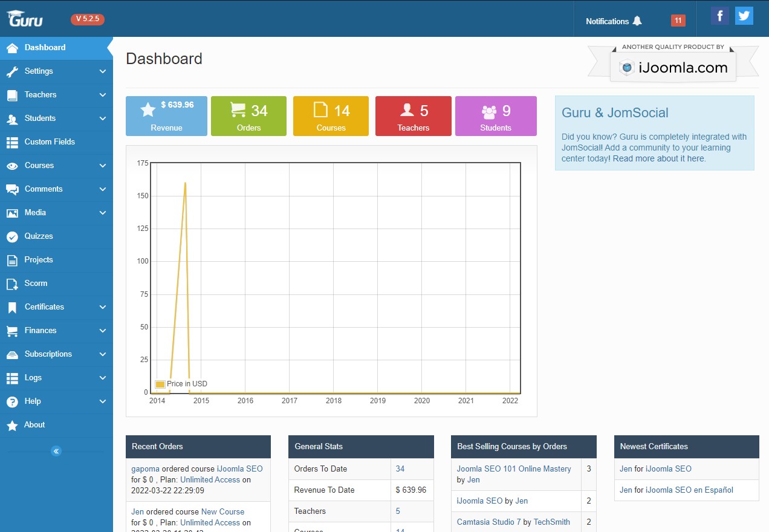This screenshot has width=769, height=532.
Task: Click the Settings wrench icon
Action: point(12,71)
